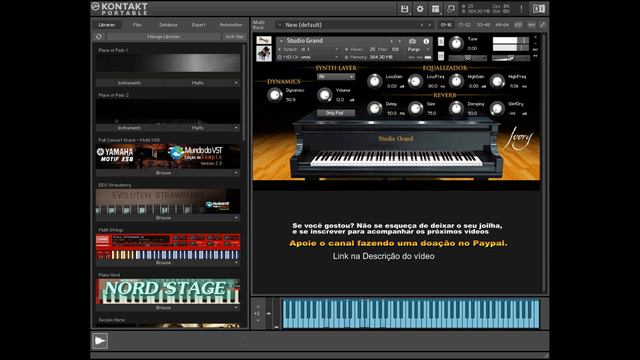
Task: Switch to the Database tab
Action: point(168,25)
